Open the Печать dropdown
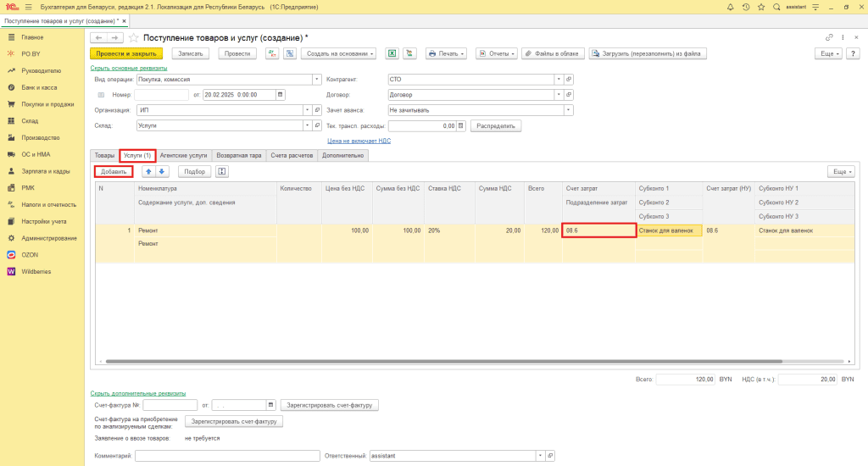Image resolution: width=868 pixels, height=466 pixels. [446, 53]
